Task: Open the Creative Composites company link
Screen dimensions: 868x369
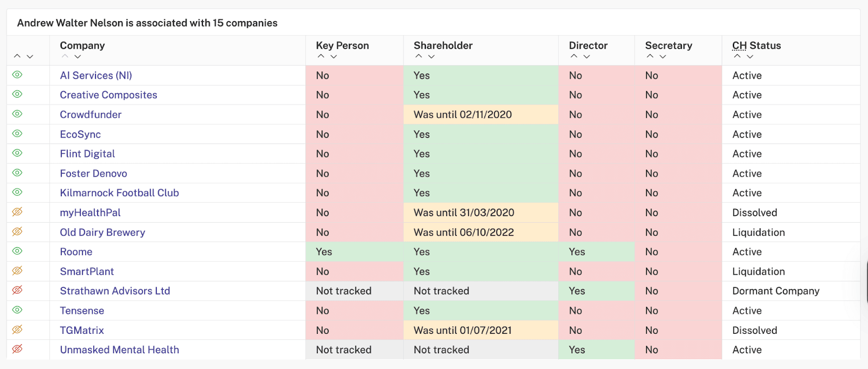Action: click(x=108, y=95)
